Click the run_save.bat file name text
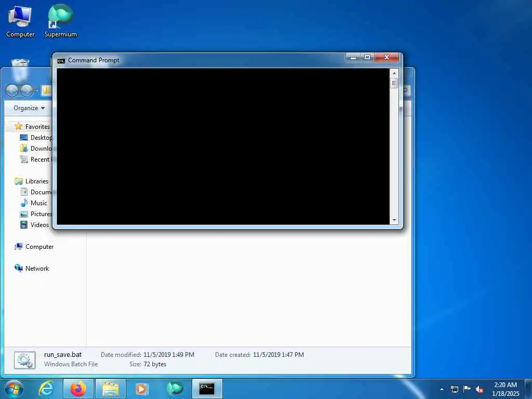The height and width of the screenshot is (399, 532). 63,354
